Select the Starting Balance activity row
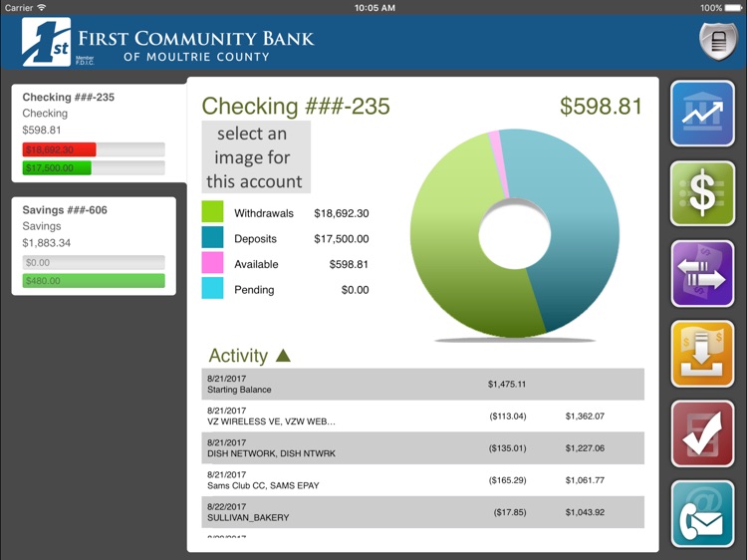This screenshot has width=747, height=560. (x=423, y=385)
